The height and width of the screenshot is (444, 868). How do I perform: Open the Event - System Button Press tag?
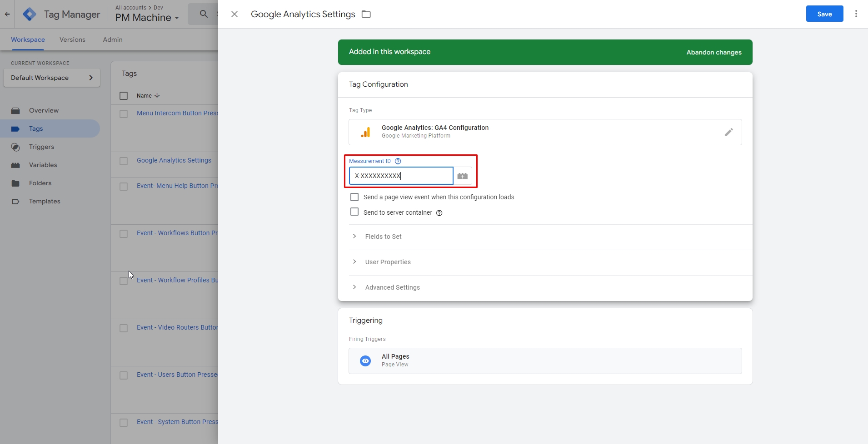click(x=177, y=422)
